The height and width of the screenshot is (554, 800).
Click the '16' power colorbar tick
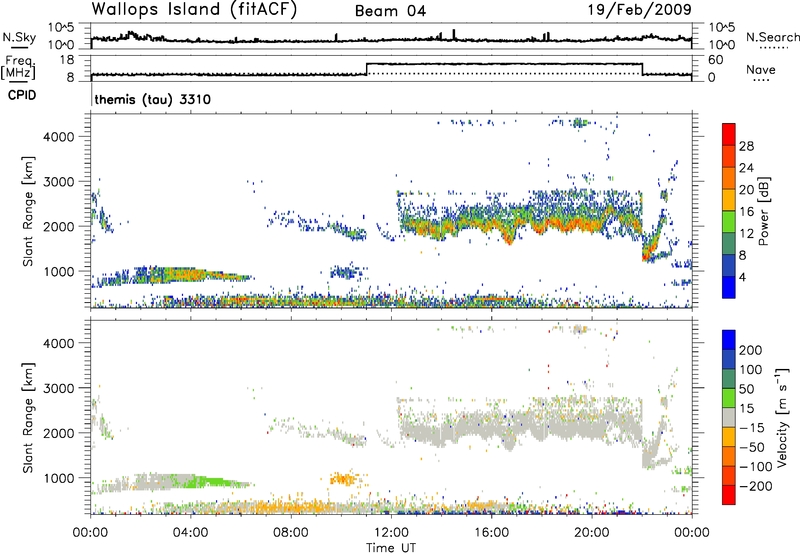coord(746,212)
